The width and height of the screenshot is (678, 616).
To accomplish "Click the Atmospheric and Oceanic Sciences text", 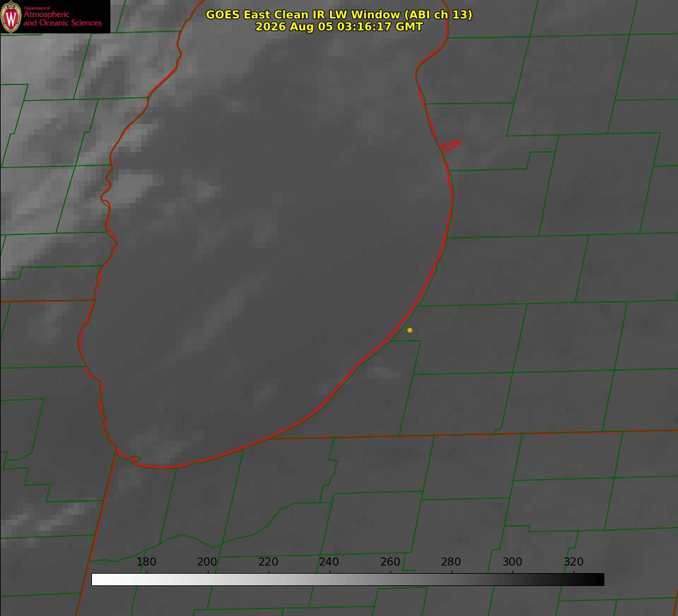I will (62, 18).
